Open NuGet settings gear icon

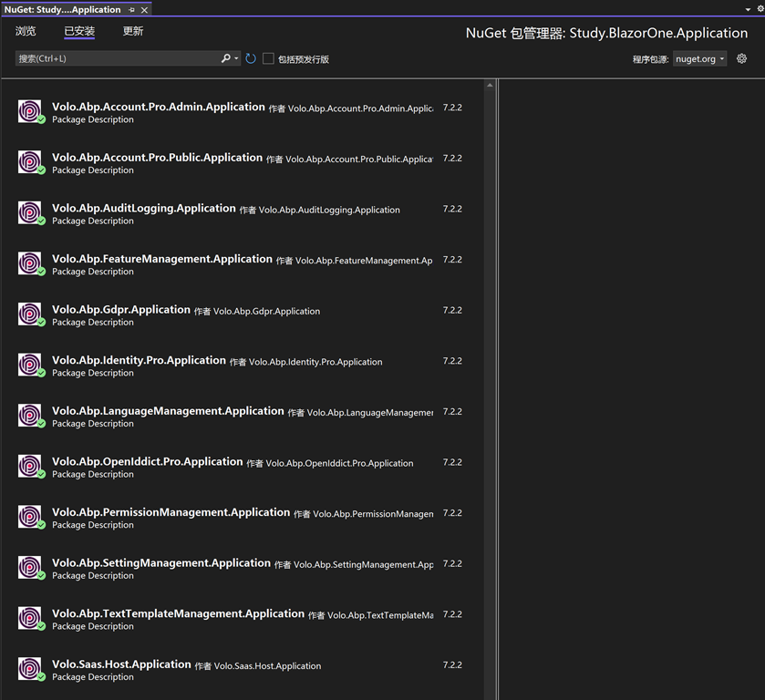(x=741, y=58)
